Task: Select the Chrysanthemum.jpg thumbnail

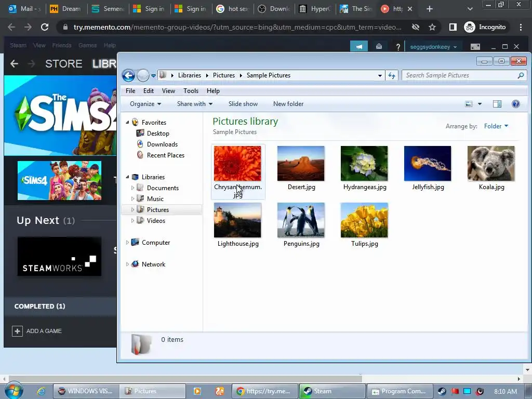Action: pyautogui.click(x=237, y=164)
